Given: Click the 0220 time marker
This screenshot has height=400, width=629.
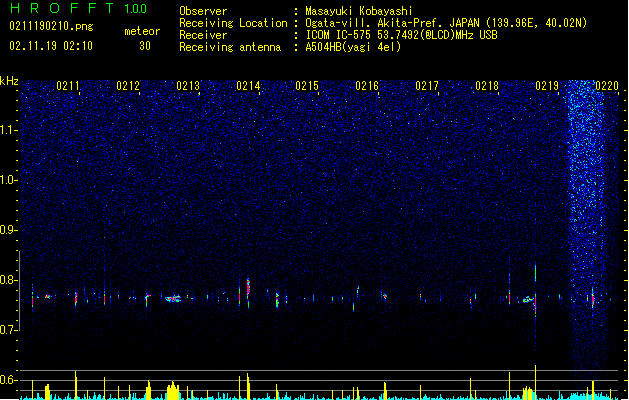Looking at the screenshot, I should [x=607, y=86].
